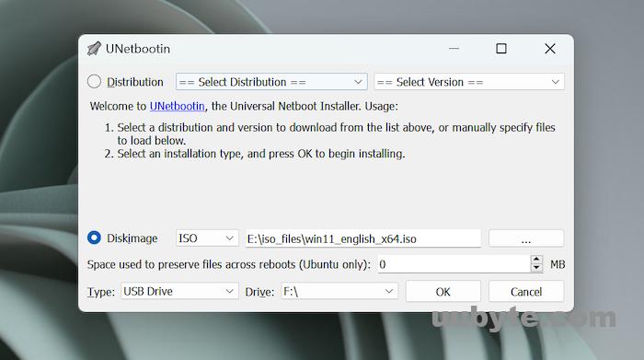This screenshot has height=360, width=644.
Task: Click OK to begin installing
Action: coord(443,291)
